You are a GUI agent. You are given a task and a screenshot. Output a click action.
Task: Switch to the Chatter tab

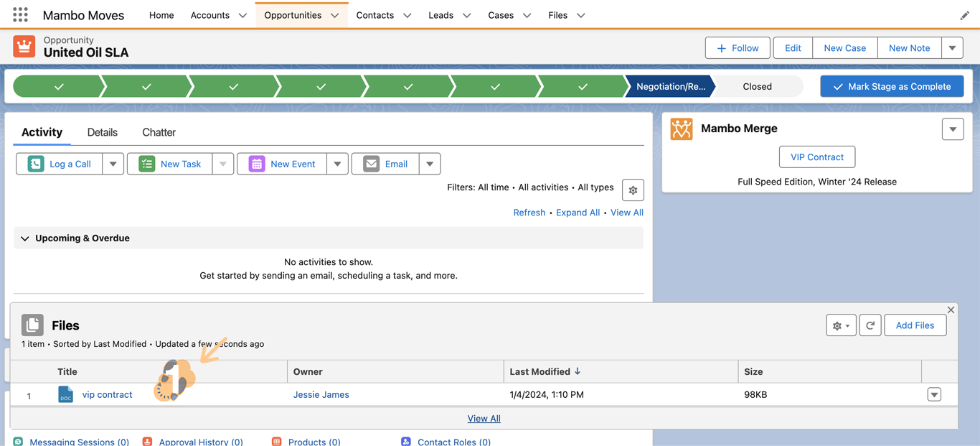tap(159, 132)
